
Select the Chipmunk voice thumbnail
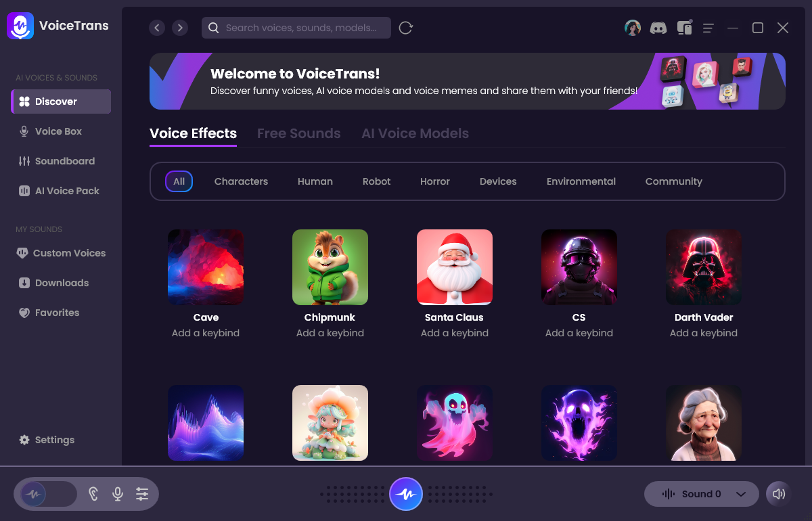(x=330, y=267)
